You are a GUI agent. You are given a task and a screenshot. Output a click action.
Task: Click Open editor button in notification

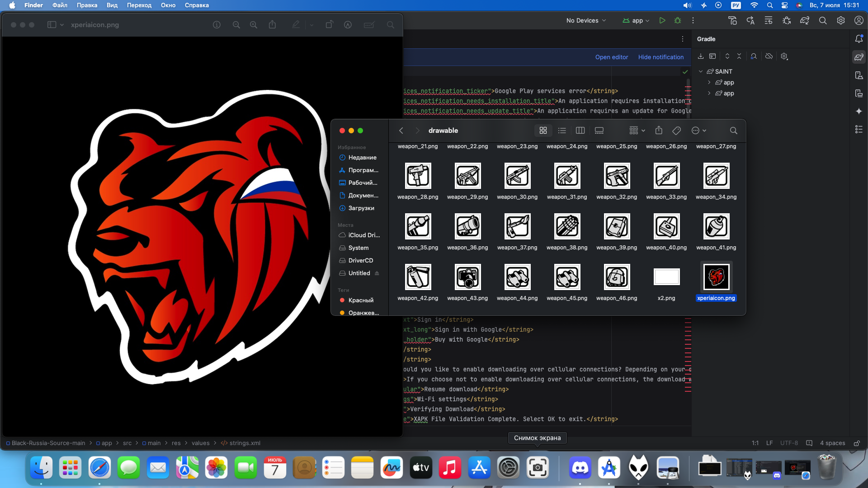click(x=611, y=56)
